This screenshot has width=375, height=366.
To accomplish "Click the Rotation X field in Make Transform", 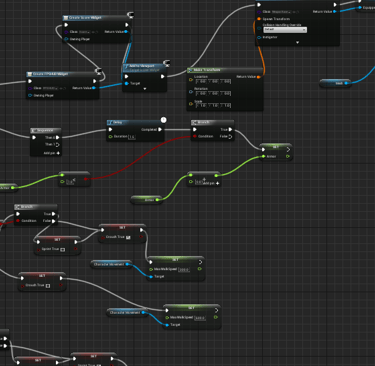I will pos(201,93).
